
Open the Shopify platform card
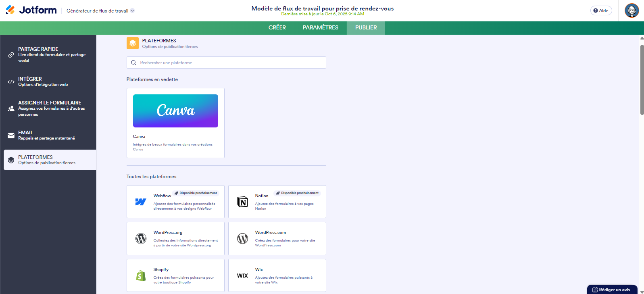[175, 275]
